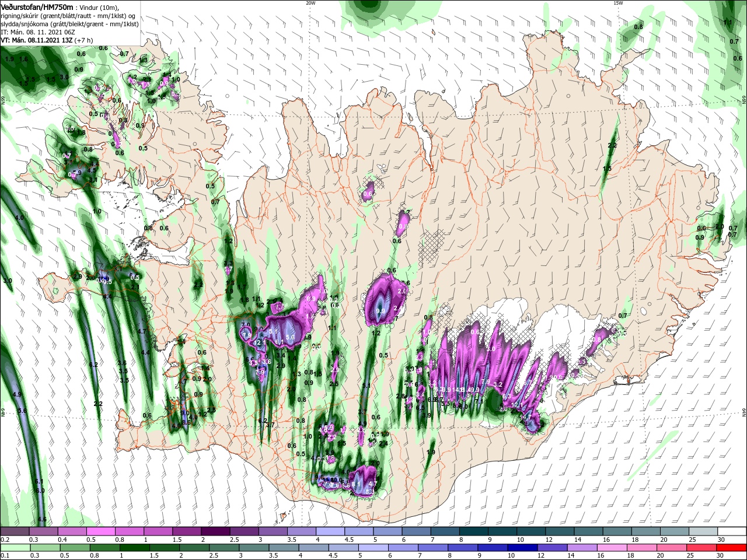The image size is (747, 560).
Task: Click the 6.1 rain value in the southwest sea
Action: (x=40, y=481)
